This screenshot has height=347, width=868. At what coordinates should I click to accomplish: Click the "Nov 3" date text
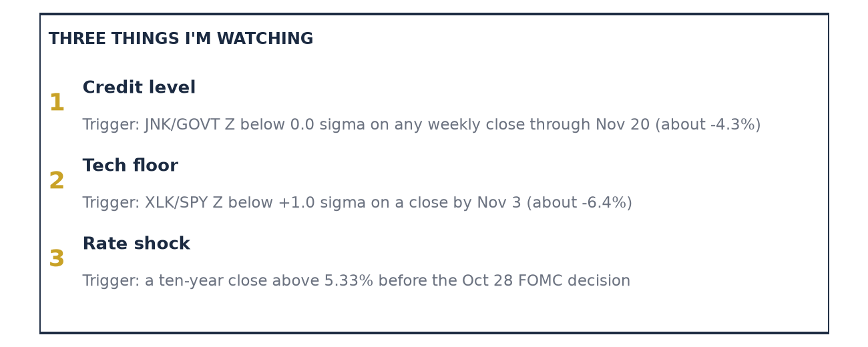499,204
